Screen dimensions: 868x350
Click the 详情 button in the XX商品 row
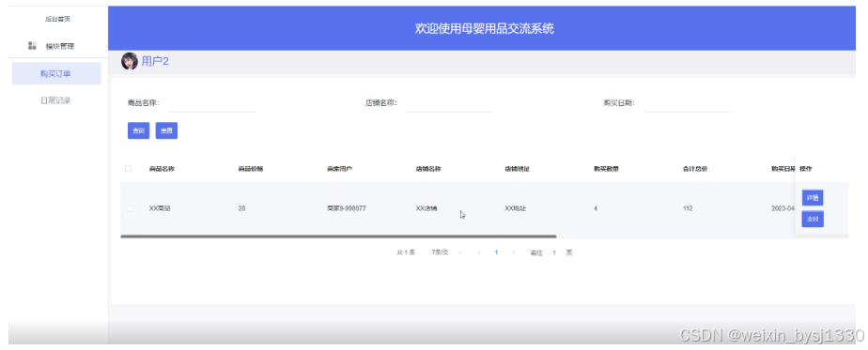tap(812, 197)
